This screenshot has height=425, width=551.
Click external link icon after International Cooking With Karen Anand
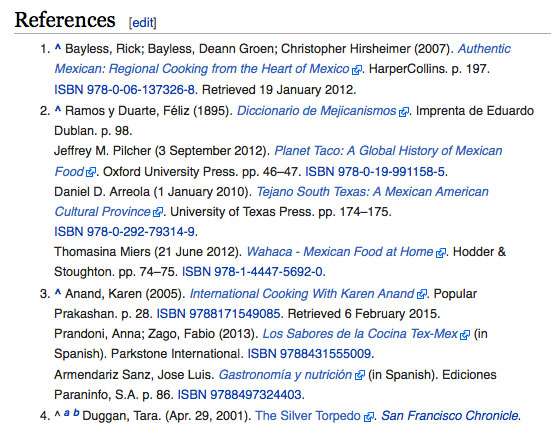click(422, 294)
